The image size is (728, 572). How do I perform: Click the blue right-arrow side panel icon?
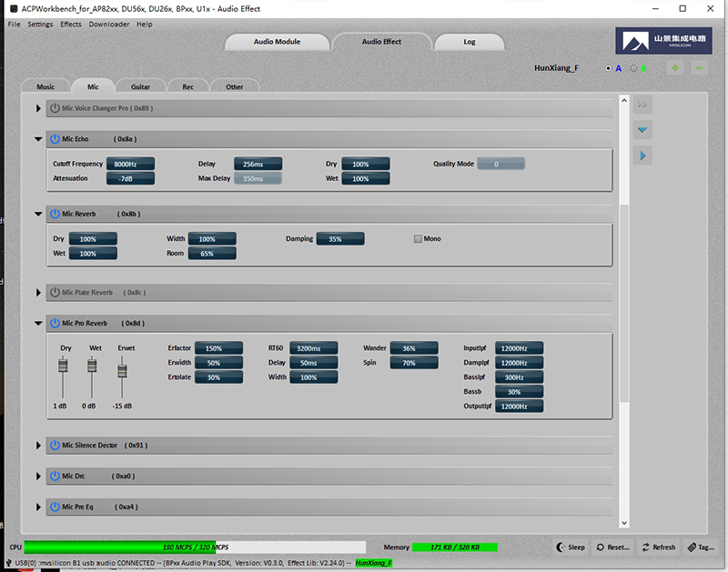(643, 156)
